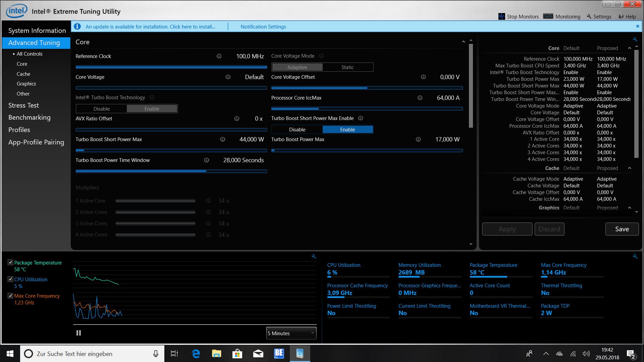Click the update available install link
Viewport: 644px width, 362px height.
[x=150, y=26]
